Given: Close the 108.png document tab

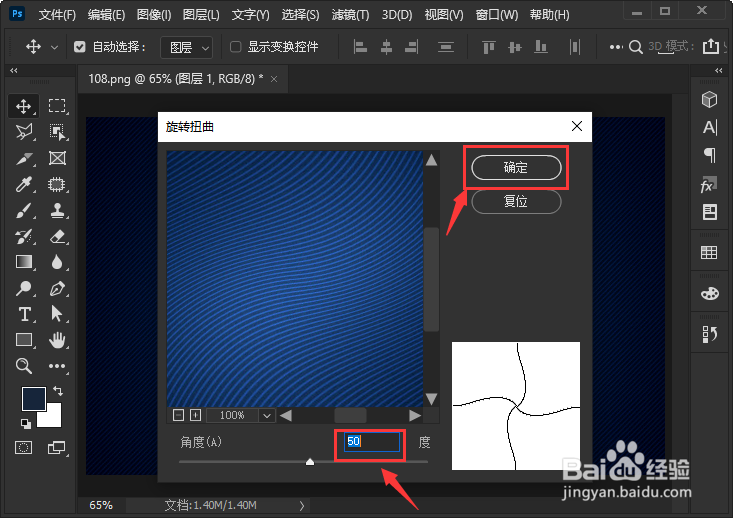Looking at the screenshot, I should [x=274, y=79].
